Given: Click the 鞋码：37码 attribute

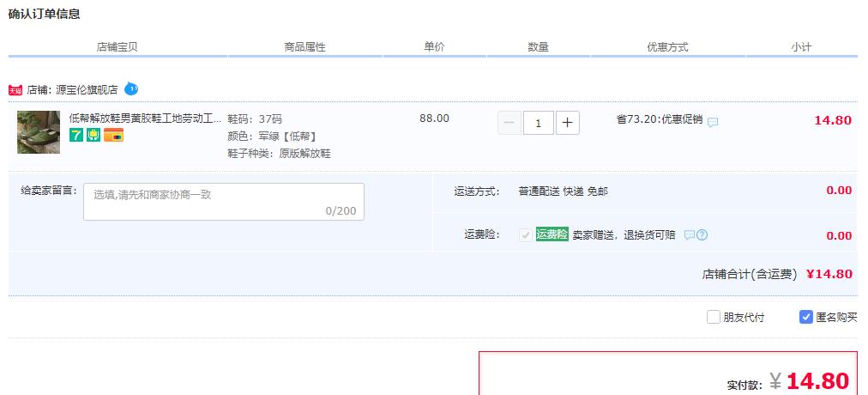Looking at the screenshot, I should pyautogui.click(x=255, y=119).
